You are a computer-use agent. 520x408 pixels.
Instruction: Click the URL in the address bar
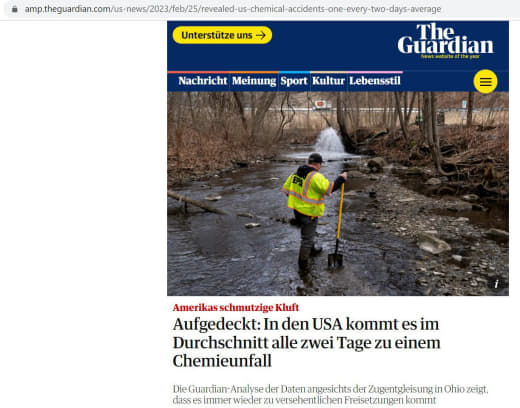233,9
